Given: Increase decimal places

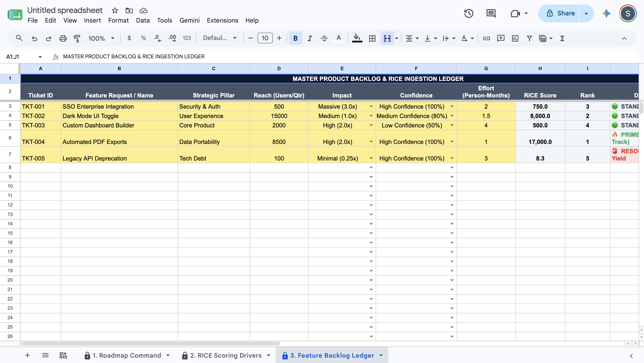Looking at the screenshot, I should coord(172,38).
